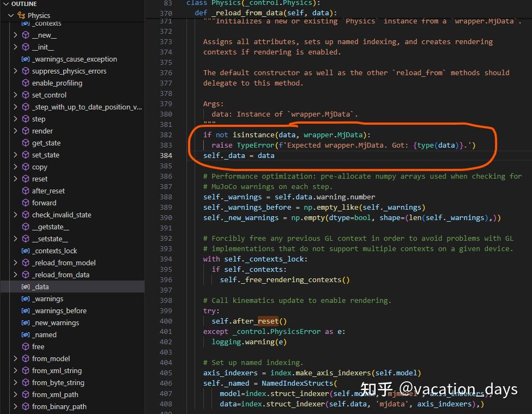This screenshot has height=414, width=532.
Task: Click the property icon beside _contexts_lock
Action: coord(26,251)
